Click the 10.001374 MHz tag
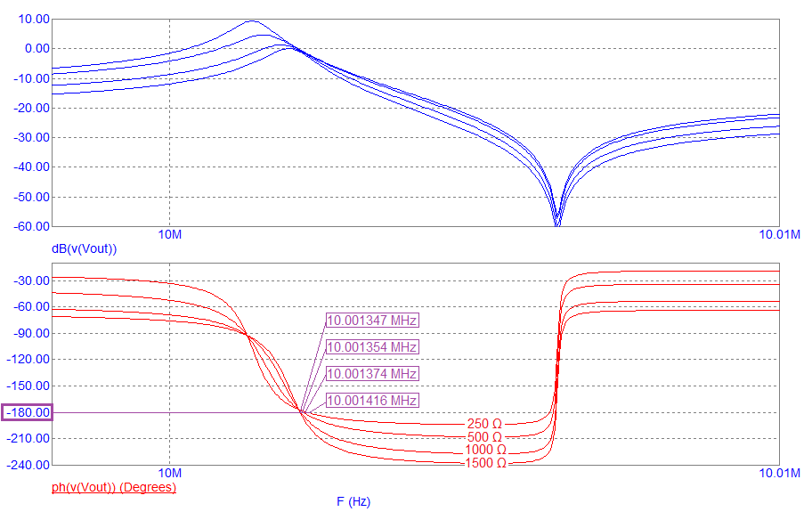 click(372, 374)
